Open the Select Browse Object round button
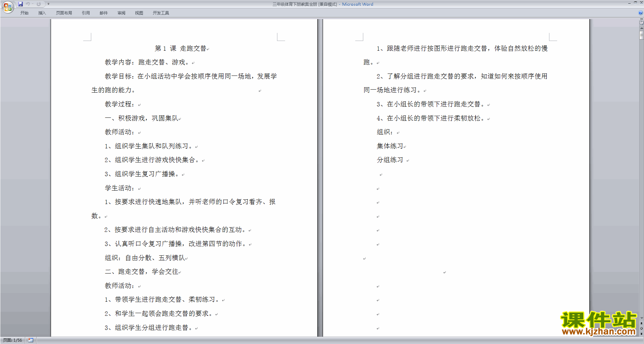 641,328
